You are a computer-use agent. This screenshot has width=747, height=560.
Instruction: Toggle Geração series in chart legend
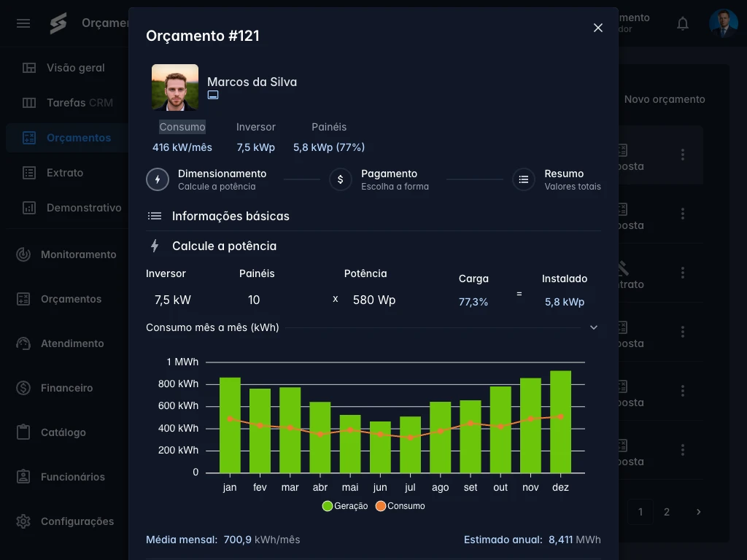[x=345, y=506]
